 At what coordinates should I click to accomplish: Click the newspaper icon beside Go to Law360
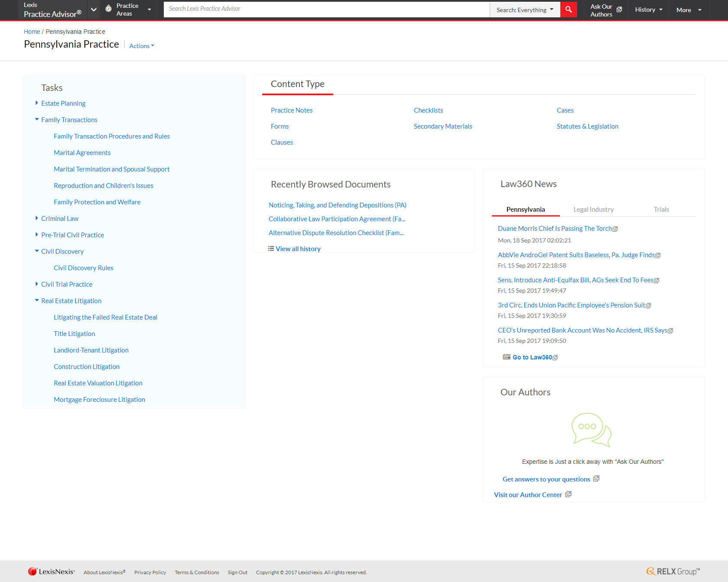(x=506, y=357)
